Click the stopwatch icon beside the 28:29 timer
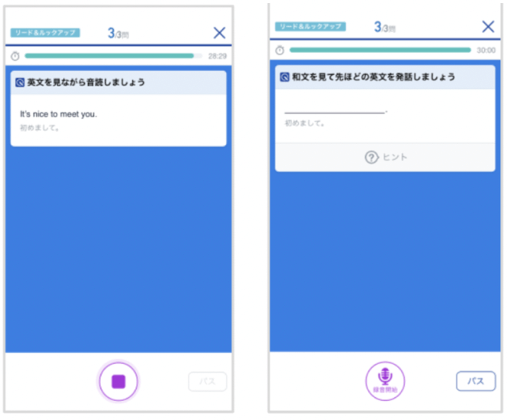 15,56
